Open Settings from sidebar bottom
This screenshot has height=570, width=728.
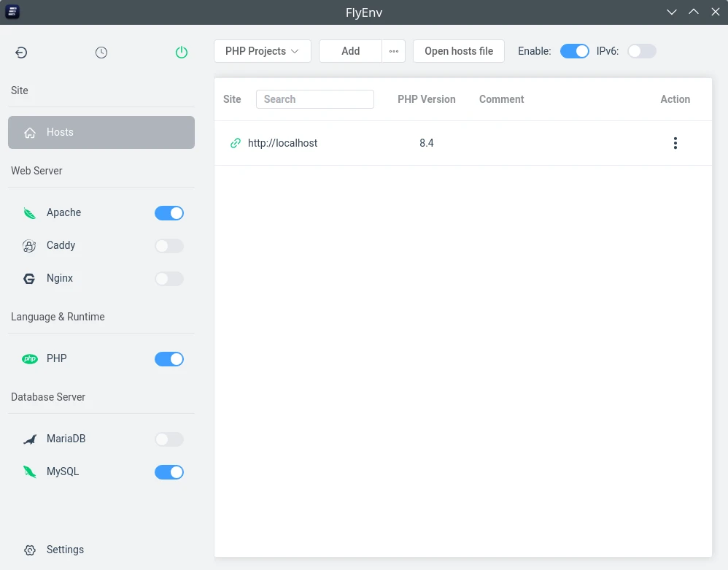(65, 550)
